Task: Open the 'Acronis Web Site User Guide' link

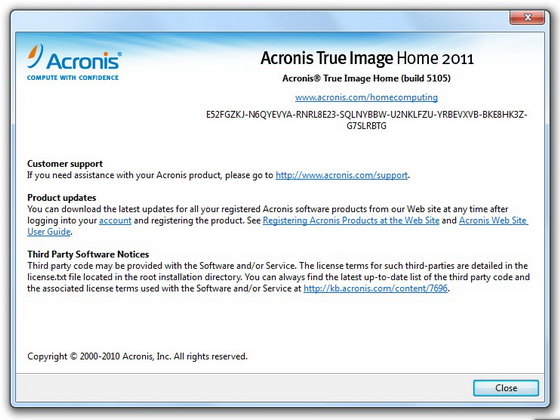Action: pyautogui.click(x=493, y=220)
